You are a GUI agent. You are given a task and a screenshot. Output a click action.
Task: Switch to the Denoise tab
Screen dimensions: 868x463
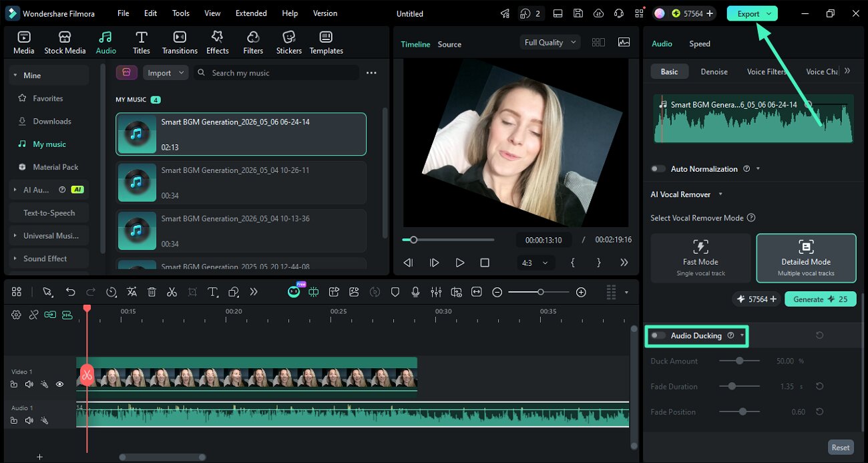[x=714, y=71]
